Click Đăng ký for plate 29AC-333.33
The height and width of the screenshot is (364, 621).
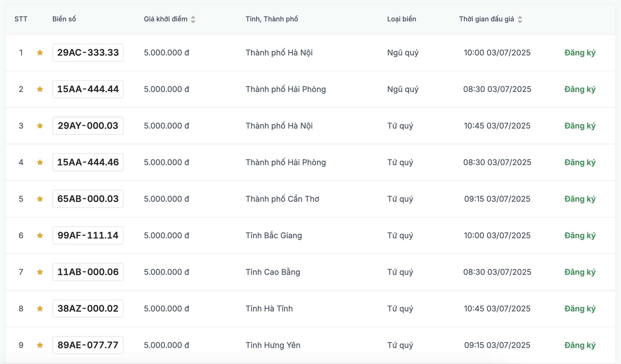pos(580,53)
